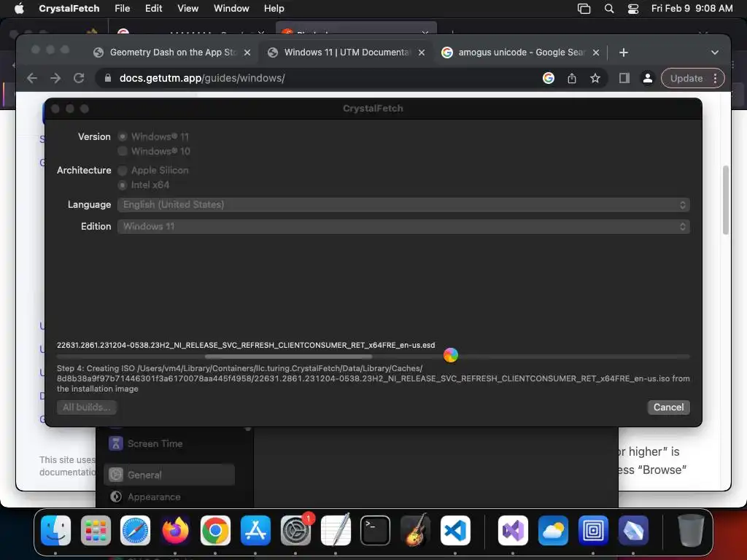Screen dimensions: 747x560
Task: Open GarageBand in the dock
Action: (x=415, y=531)
